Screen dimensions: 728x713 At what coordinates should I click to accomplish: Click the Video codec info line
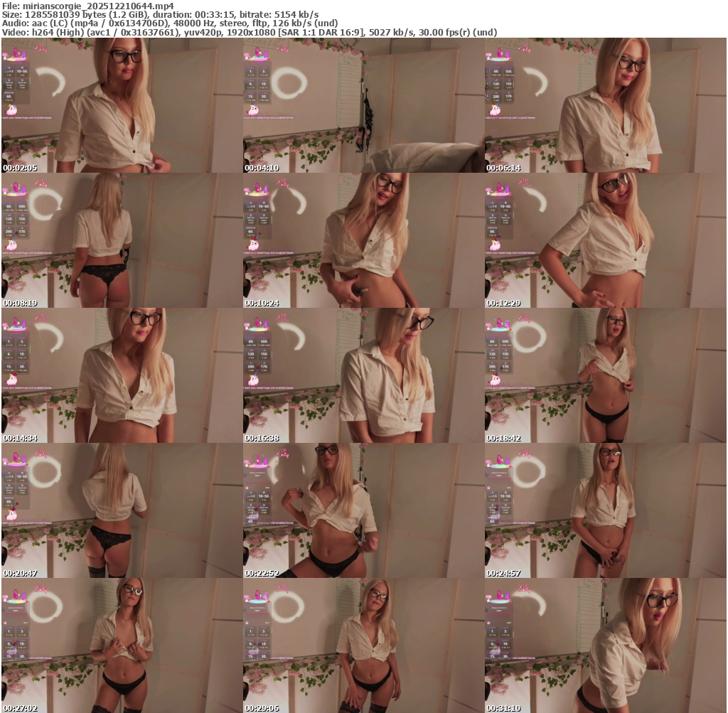pos(249,33)
